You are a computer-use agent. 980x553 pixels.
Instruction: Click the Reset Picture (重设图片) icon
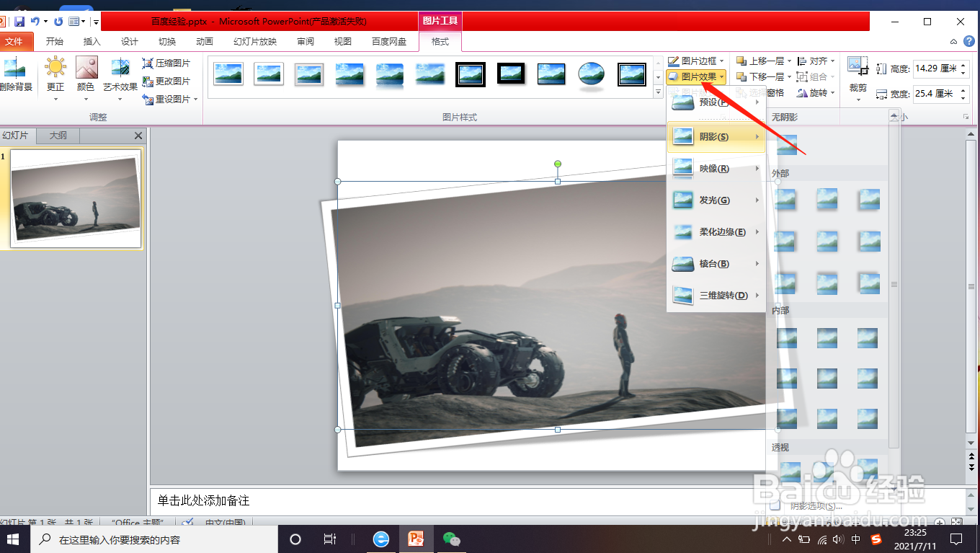pyautogui.click(x=148, y=99)
